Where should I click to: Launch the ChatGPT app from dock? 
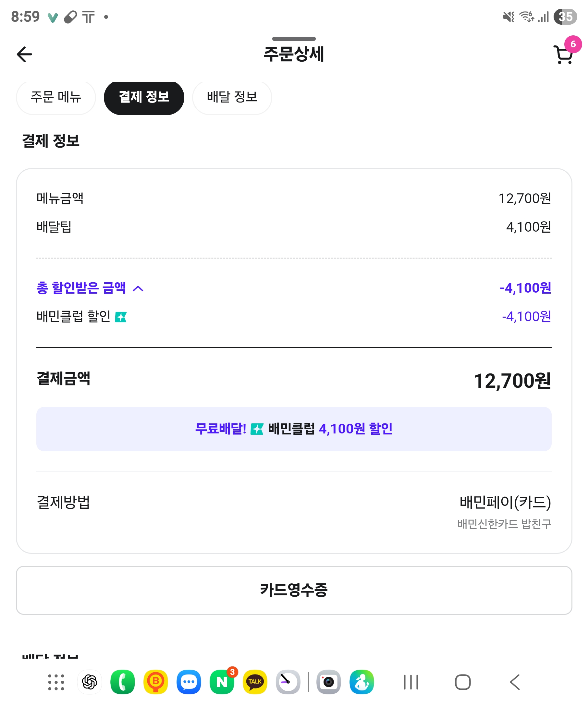90,682
